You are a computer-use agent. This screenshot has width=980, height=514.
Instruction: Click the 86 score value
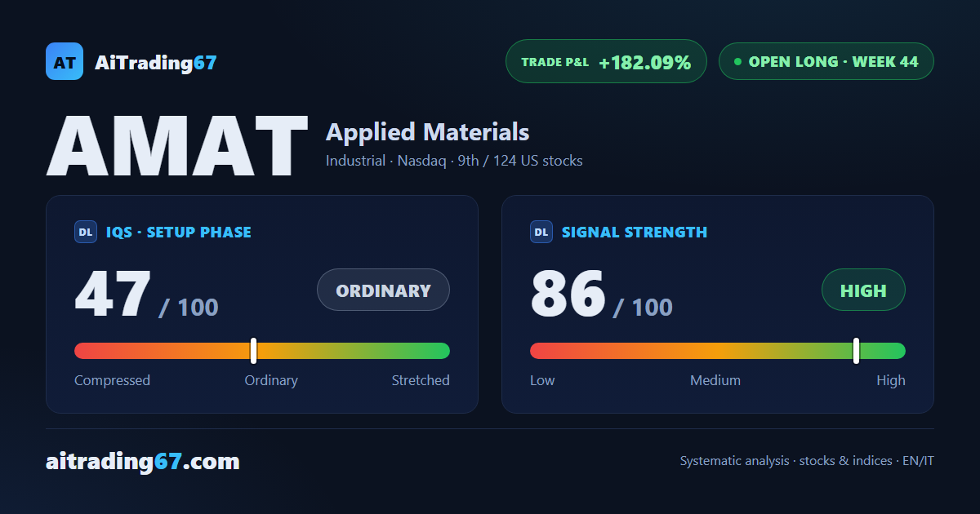pyautogui.click(x=568, y=294)
